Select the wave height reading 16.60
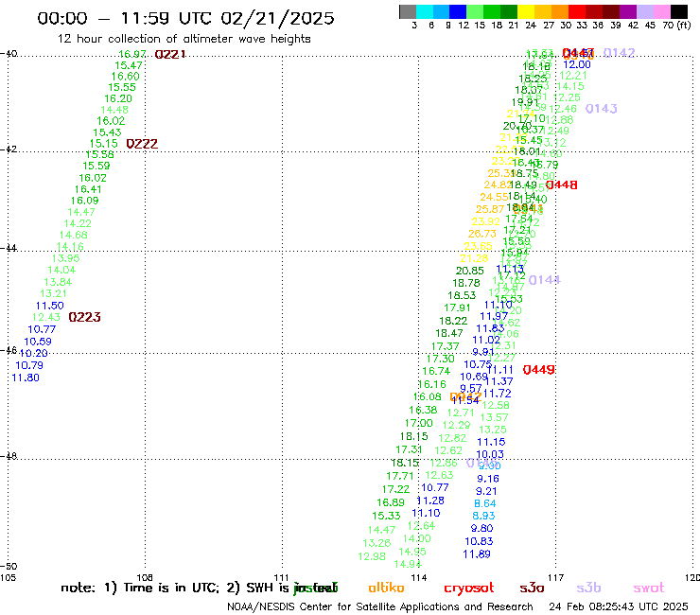Screen dimensions: 700x615 coord(126,77)
